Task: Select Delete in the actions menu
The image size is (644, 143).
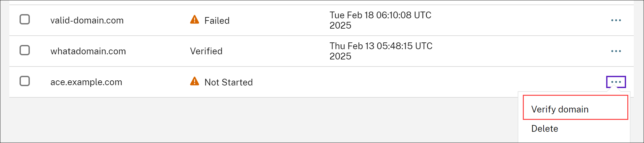Action: tap(545, 129)
